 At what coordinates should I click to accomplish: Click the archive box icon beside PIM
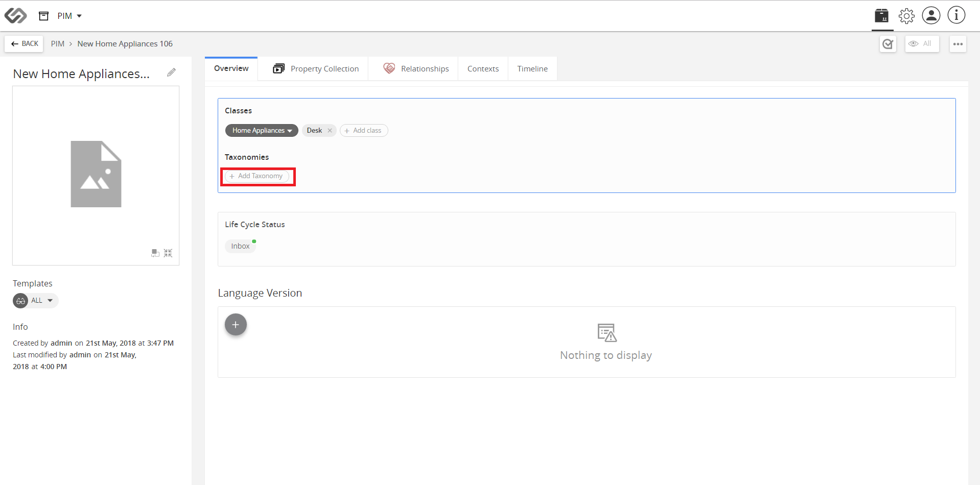[44, 16]
